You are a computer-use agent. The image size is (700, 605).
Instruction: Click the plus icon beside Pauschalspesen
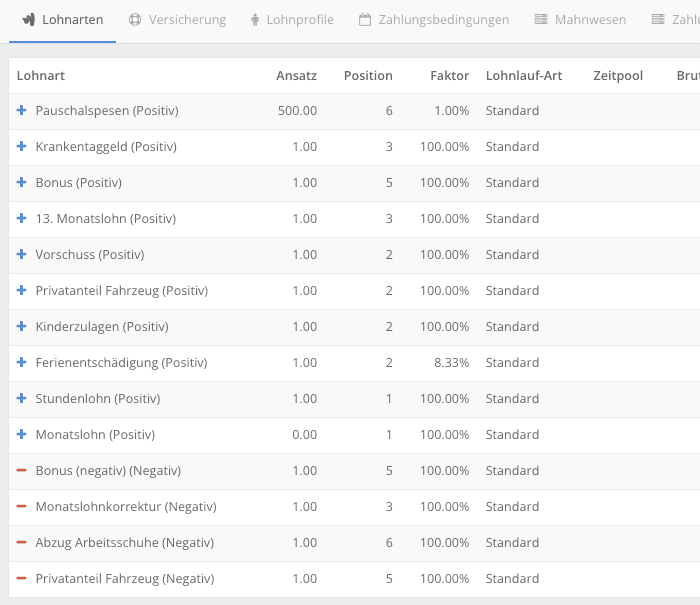[x=21, y=110]
